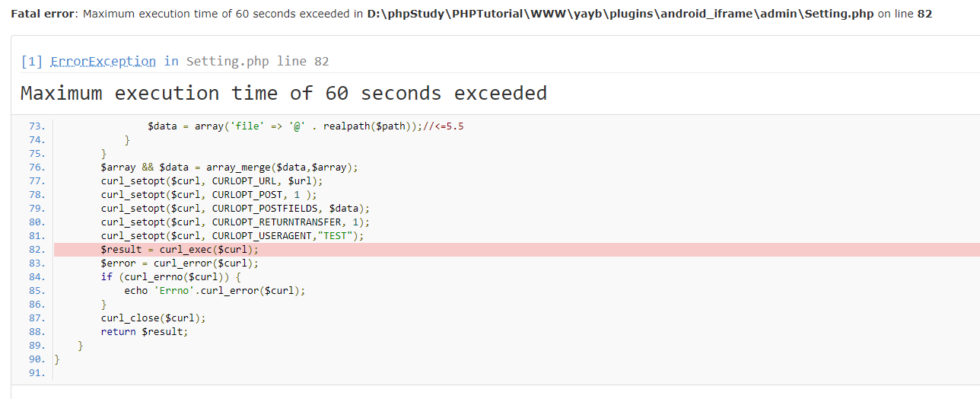Image resolution: width=980 pixels, height=399 pixels.
Task: Click the echo 'Errno' code line
Action: [x=215, y=290]
